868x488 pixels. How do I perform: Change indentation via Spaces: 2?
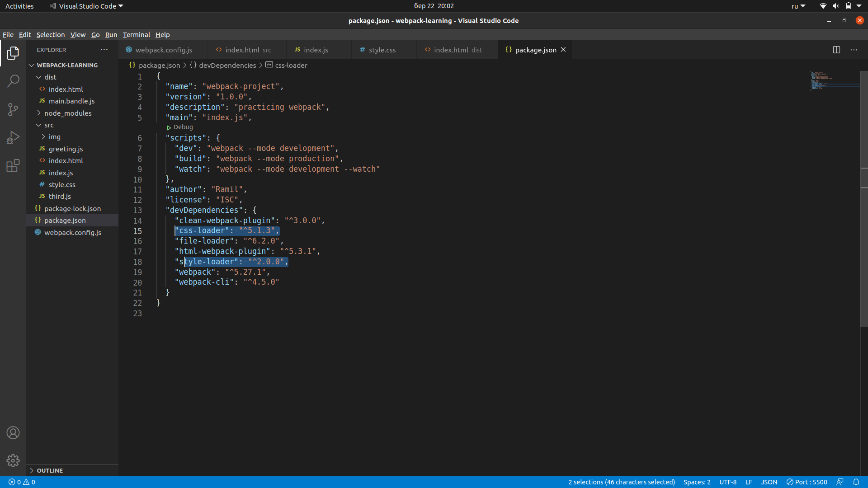697,482
